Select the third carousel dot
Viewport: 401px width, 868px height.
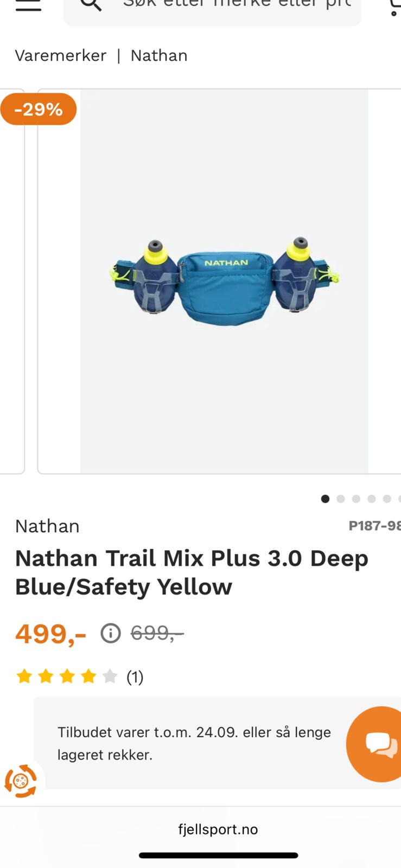356,499
